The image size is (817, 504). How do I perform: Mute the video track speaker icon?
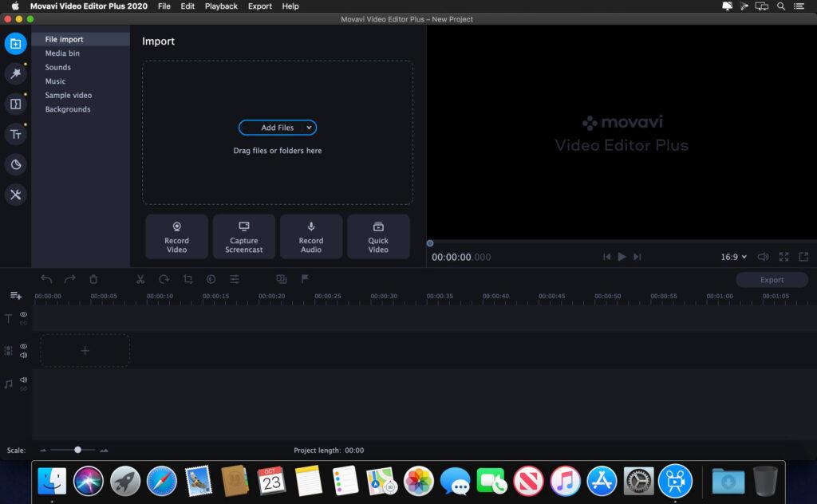click(x=23, y=355)
